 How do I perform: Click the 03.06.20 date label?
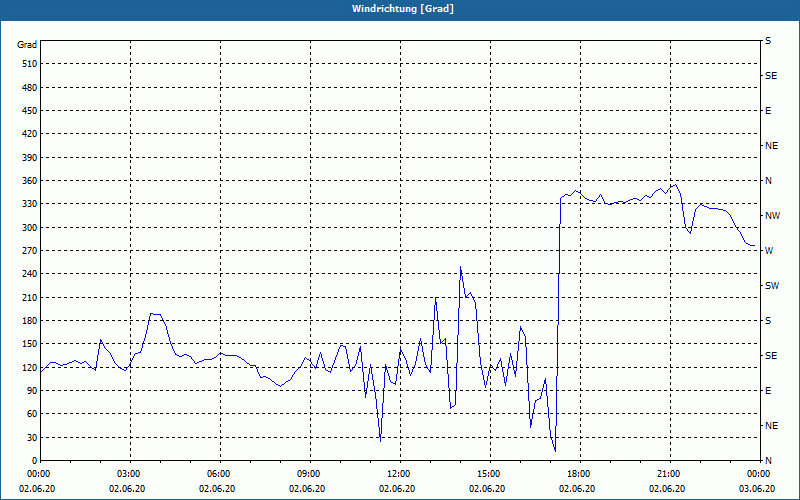[x=757, y=489]
